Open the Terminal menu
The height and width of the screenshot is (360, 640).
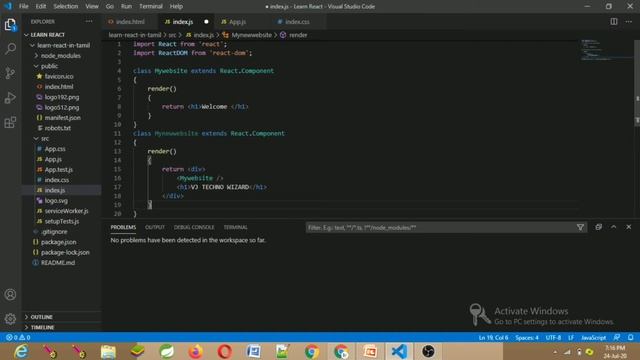point(151,6)
